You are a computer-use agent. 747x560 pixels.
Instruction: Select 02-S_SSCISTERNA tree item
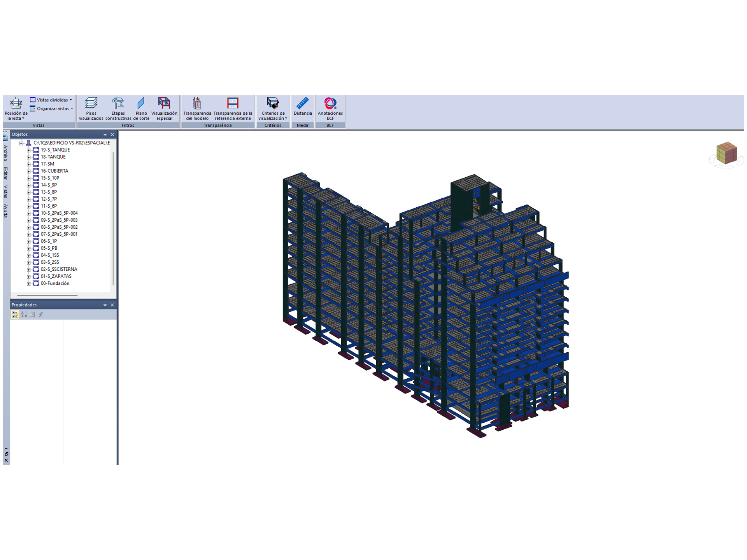tap(59, 269)
